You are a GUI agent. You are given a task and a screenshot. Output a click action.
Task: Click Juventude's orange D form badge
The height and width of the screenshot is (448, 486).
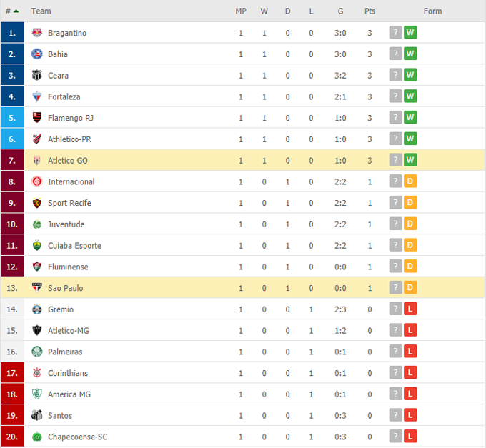(410, 224)
